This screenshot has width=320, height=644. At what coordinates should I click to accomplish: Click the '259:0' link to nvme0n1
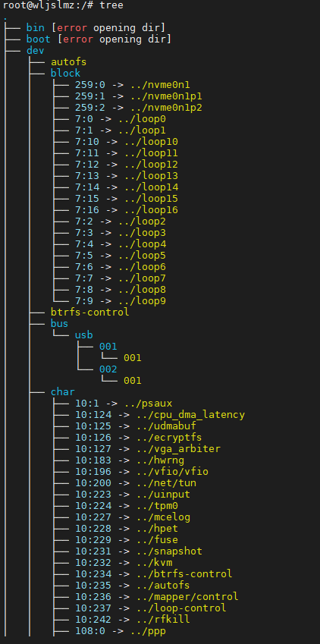(90, 85)
